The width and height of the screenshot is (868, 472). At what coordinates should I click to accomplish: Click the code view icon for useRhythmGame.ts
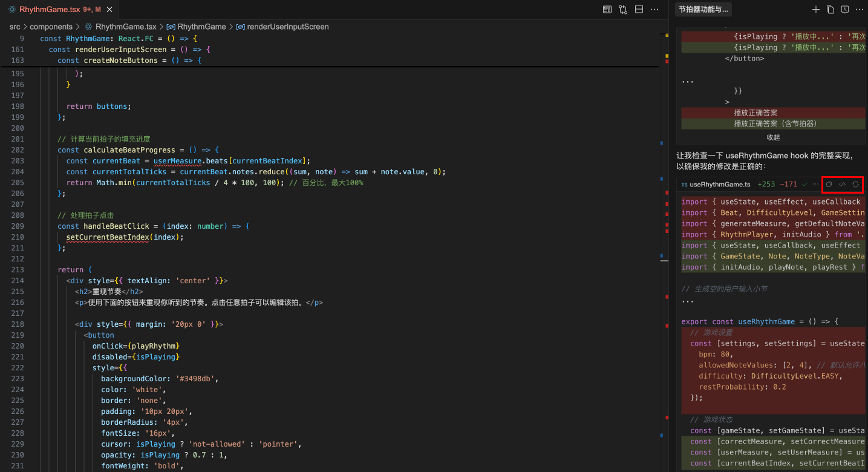click(842, 185)
